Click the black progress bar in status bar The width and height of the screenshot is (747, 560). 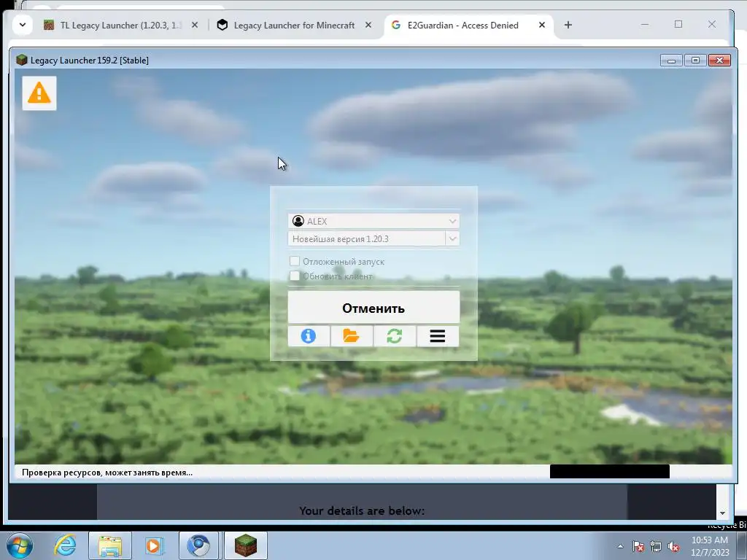[609, 472]
